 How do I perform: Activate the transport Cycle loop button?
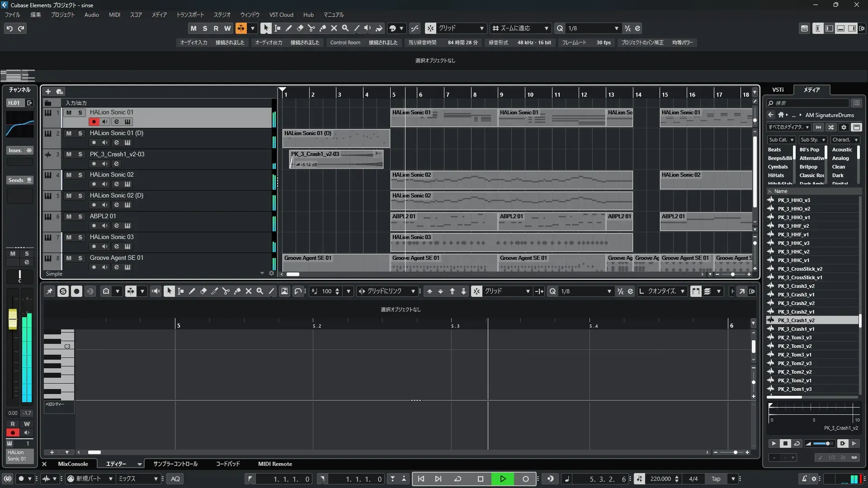pyautogui.click(x=458, y=479)
